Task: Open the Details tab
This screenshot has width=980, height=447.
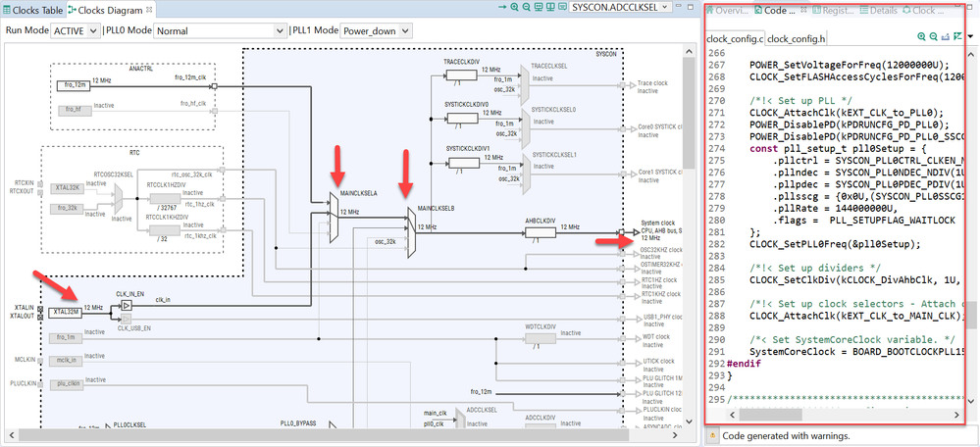Action: pos(878,10)
